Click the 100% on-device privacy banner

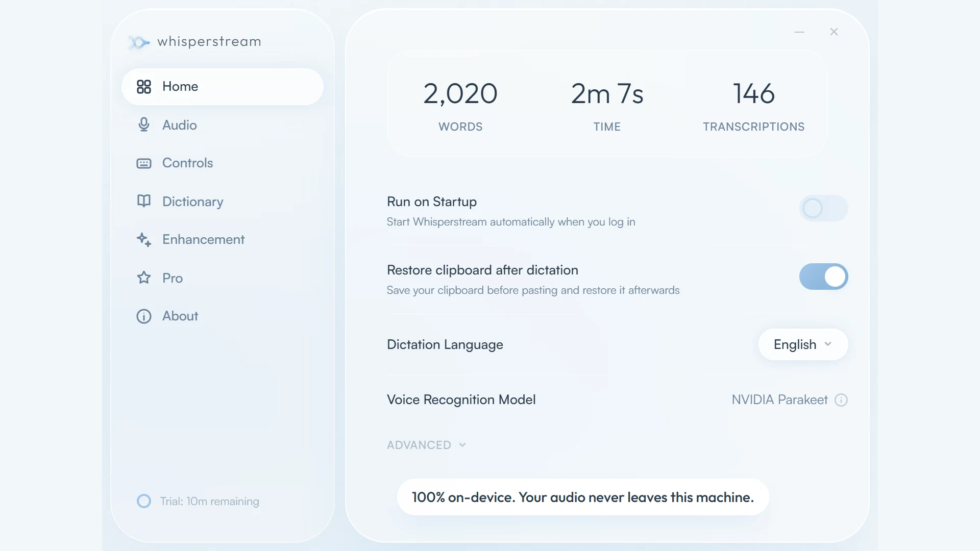click(583, 497)
